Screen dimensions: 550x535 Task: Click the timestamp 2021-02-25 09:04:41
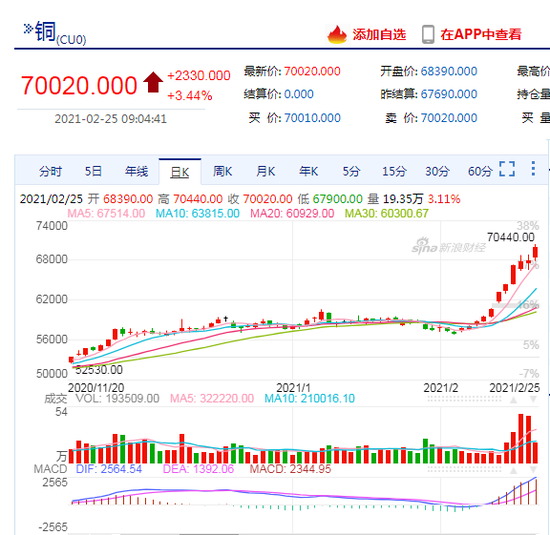pos(110,119)
